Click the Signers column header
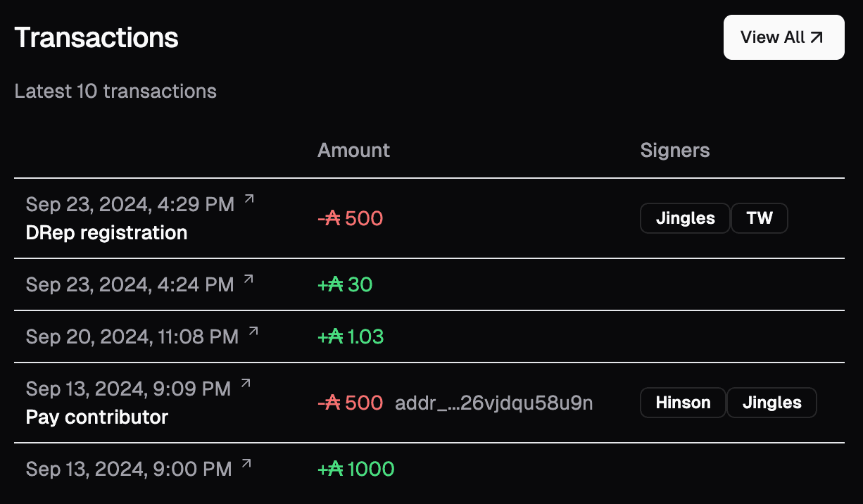The width and height of the screenshot is (863, 504). coord(675,150)
